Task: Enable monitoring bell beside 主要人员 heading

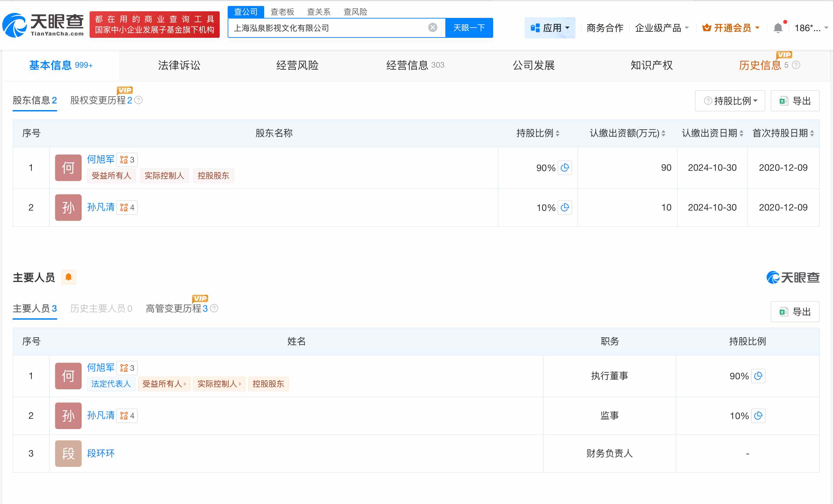Action: [x=69, y=277]
